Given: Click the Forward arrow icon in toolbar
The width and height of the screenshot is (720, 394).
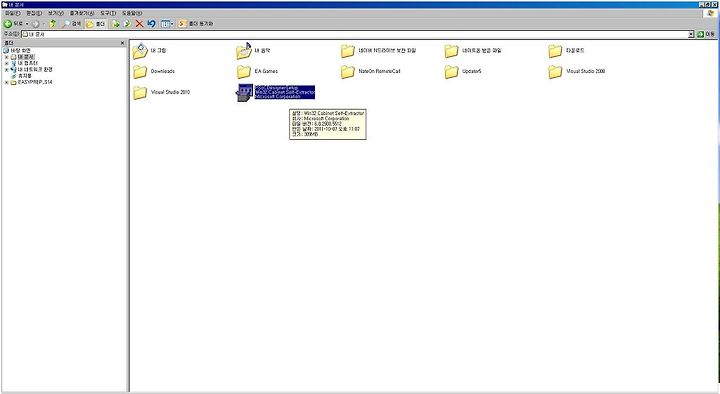Looking at the screenshot, I should click(x=35, y=23).
